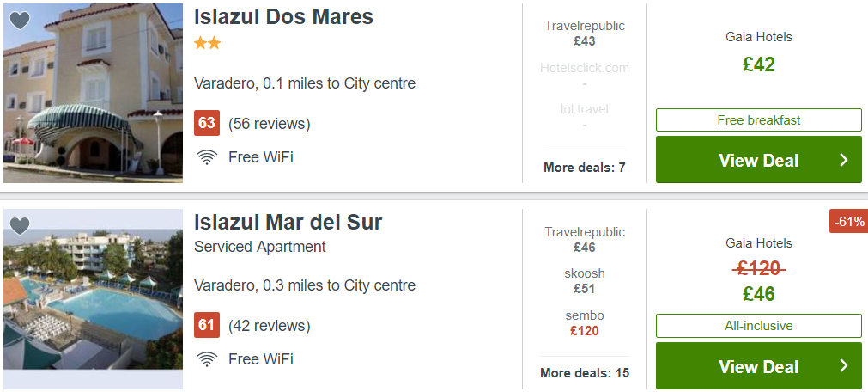Open Islazul Mar del Sur hotel title
The height and width of the screenshot is (392, 868).
pyautogui.click(x=288, y=223)
